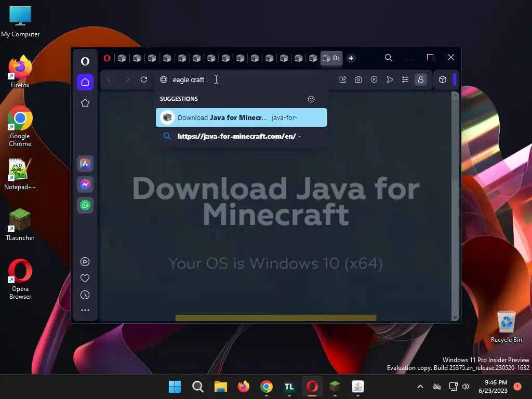
Task: Open Notepad++ desktop shortcut
Action: click(x=20, y=174)
